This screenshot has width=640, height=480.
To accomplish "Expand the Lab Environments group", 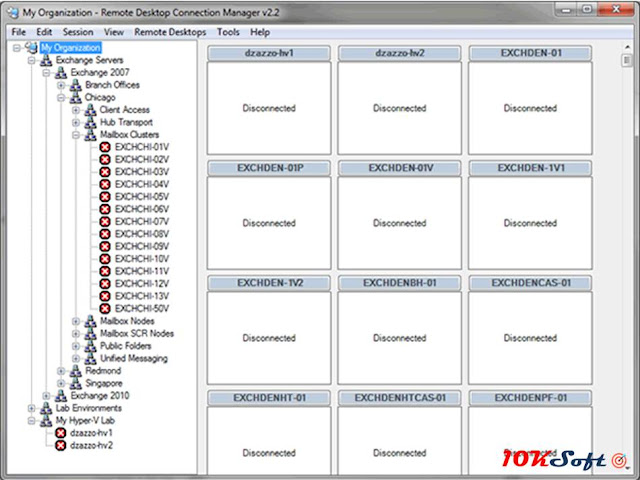I will (x=31, y=408).
